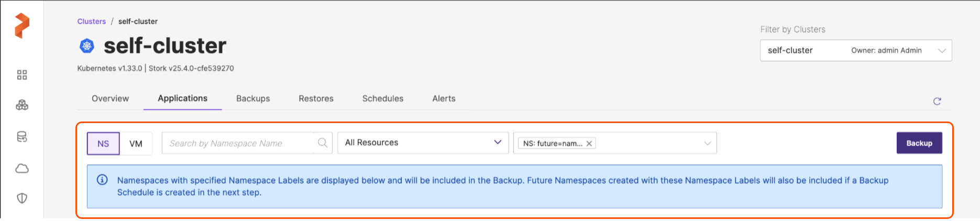Open the Schedules tab
980x221 pixels.
tap(382, 98)
